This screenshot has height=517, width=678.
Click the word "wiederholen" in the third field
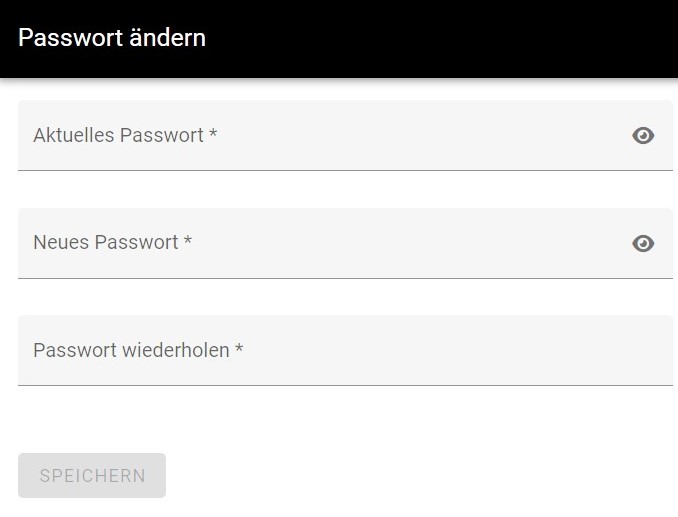[176, 350]
